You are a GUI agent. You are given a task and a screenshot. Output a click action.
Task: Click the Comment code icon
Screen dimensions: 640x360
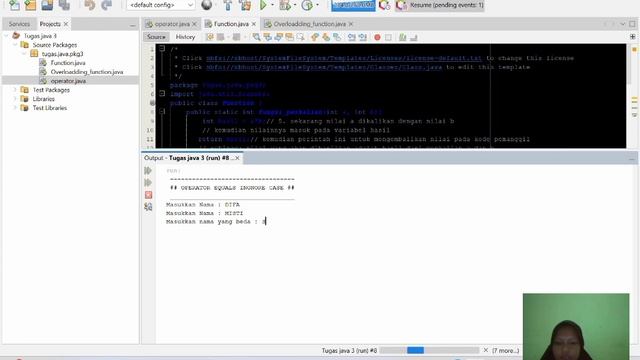pyautogui.click(x=402, y=37)
